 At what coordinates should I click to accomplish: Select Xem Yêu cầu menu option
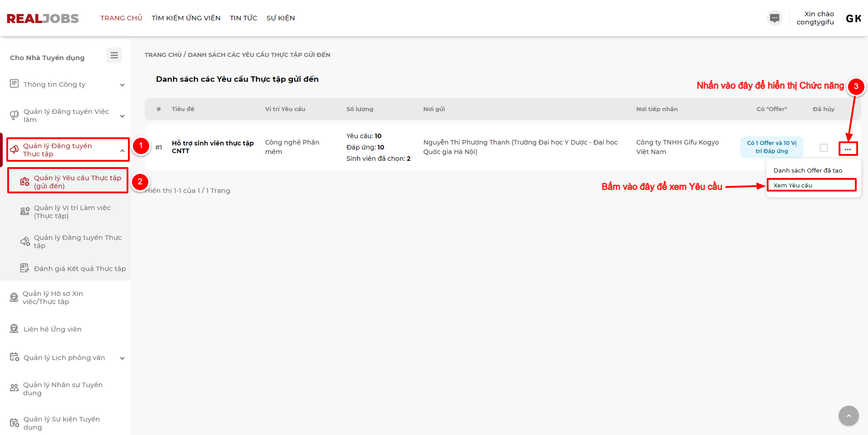[x=793, y=185]
